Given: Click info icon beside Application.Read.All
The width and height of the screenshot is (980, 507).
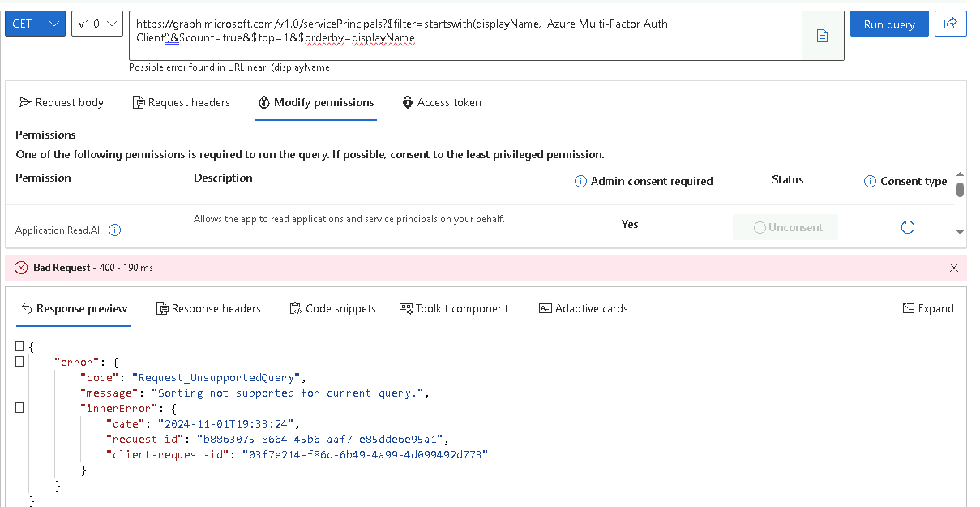Looking at the screenshot, I should [x=115, y=230].
